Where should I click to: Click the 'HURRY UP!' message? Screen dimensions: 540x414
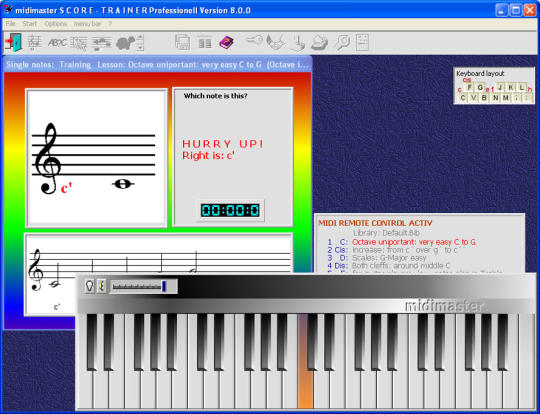click(x=223, y=144)
